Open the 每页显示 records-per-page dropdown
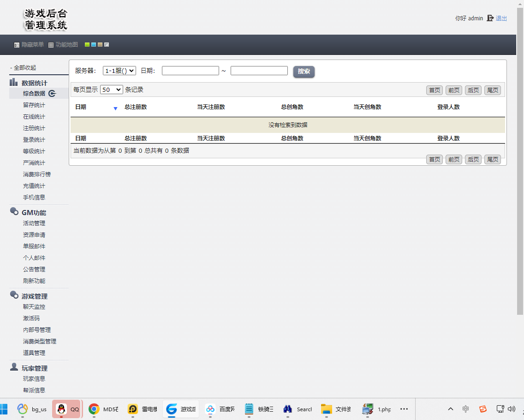Viewport: 524px width, 420px height. [111, 90]
